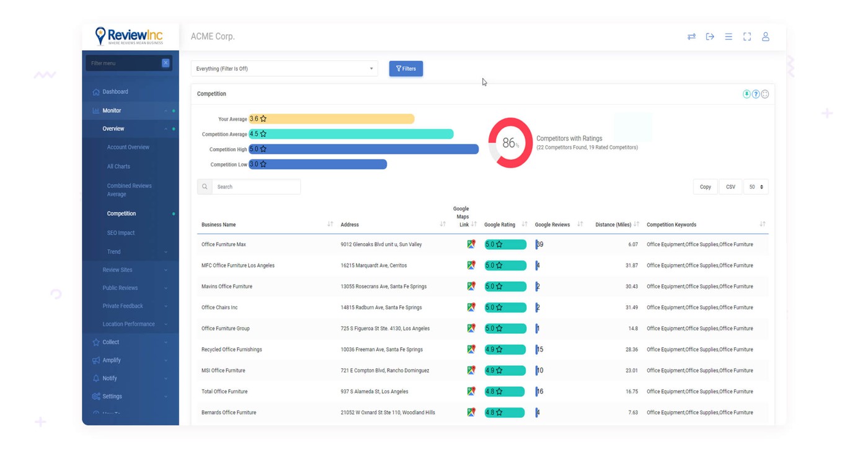Click the logout icon in top bar
Viewport: 868px width, 449px height.
[x=710, y=37]
